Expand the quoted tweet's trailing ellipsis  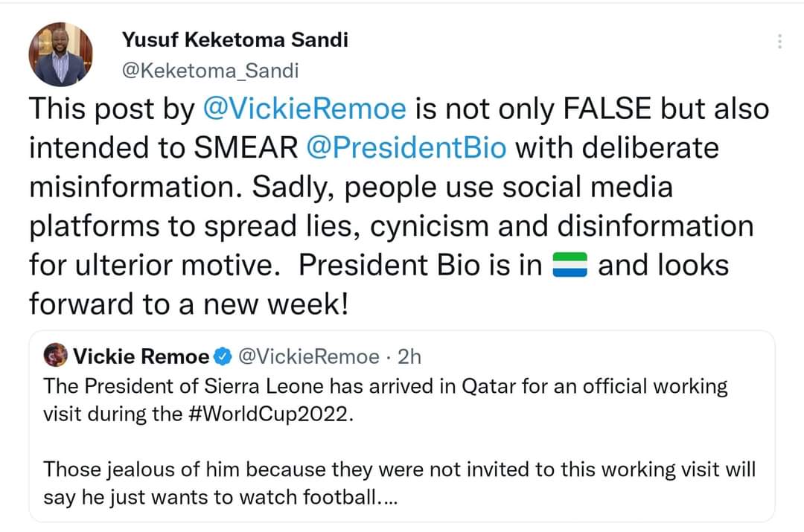[388, 497]
